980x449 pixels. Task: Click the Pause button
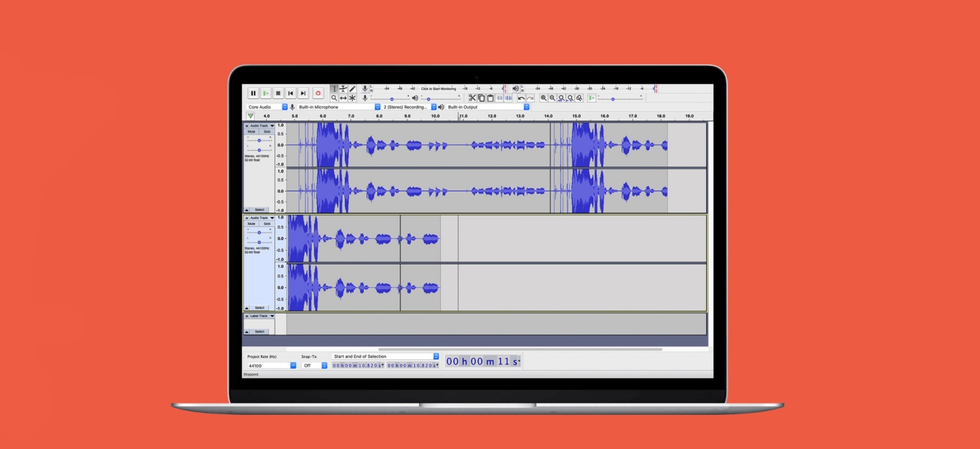(x=253, y=93)
